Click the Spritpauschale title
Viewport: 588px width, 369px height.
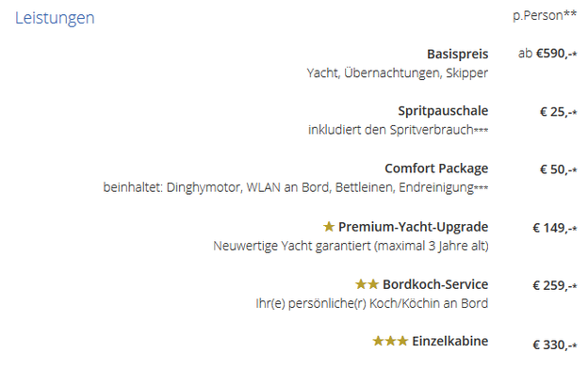click(443, 111)
